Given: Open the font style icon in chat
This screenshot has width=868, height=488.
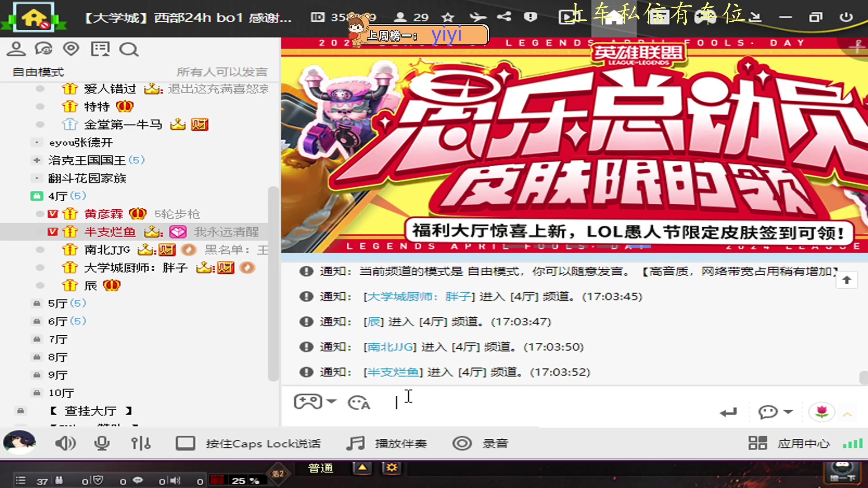Looking at the screenshot, I should pyautogui.click(x=359, y=402).
